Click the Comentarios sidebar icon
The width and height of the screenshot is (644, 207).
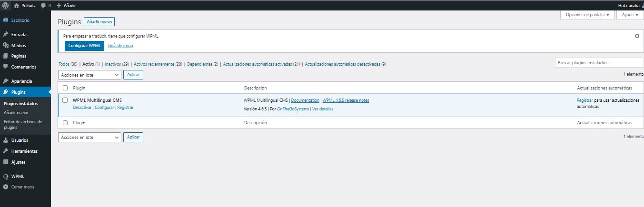click(x=6, y=67)
